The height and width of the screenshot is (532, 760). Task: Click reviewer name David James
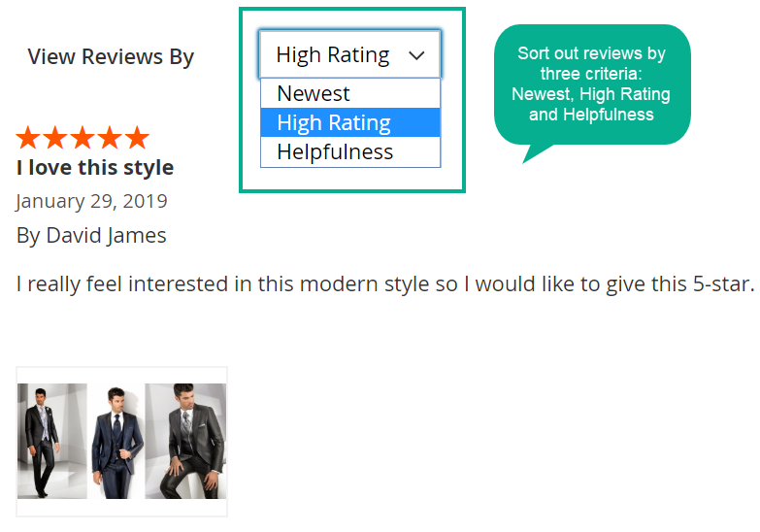106,235
